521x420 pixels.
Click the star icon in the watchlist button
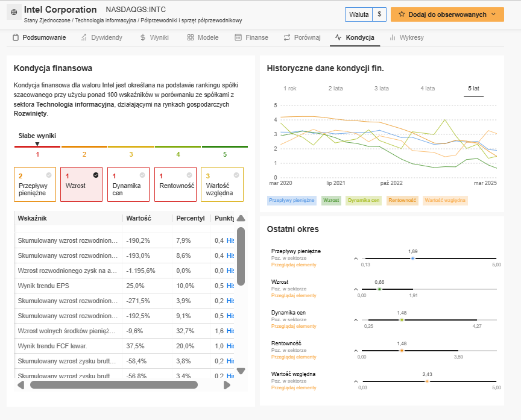402,14
